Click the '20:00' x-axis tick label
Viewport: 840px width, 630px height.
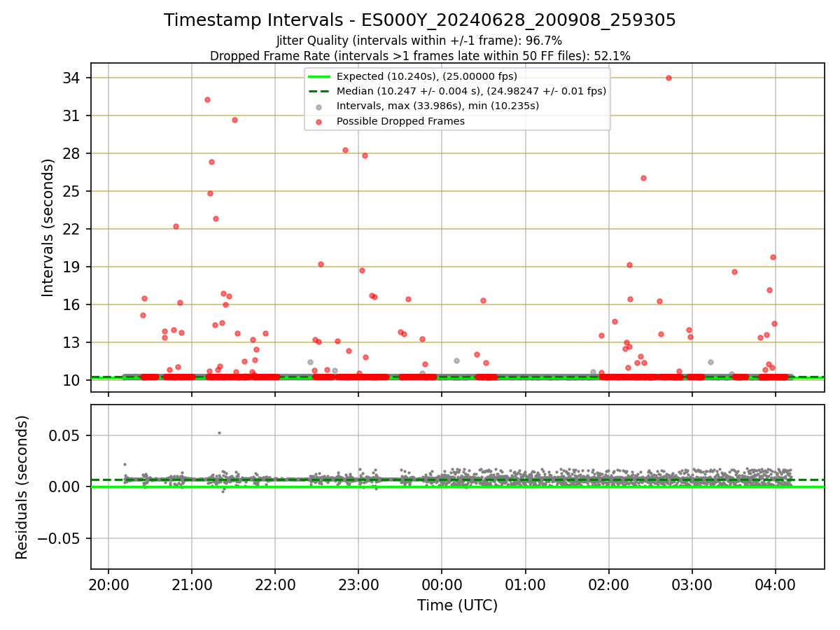coord(108,584)
